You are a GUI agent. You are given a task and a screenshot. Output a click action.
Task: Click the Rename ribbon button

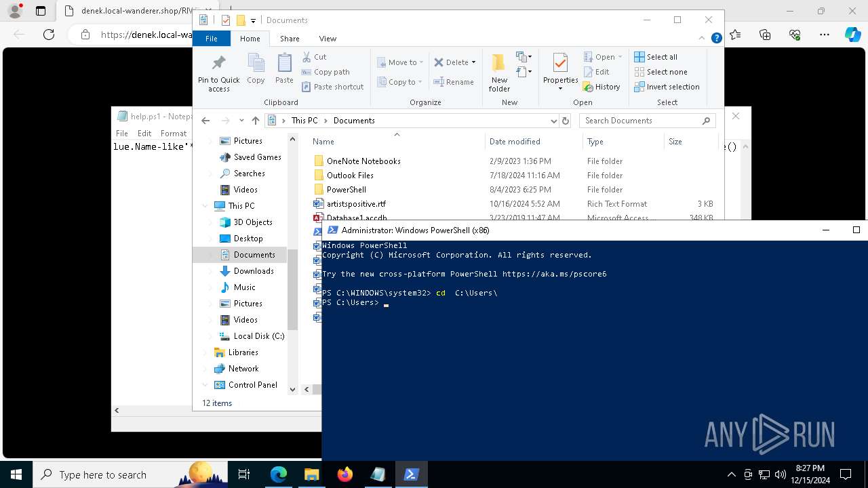[x=454, y=82]
